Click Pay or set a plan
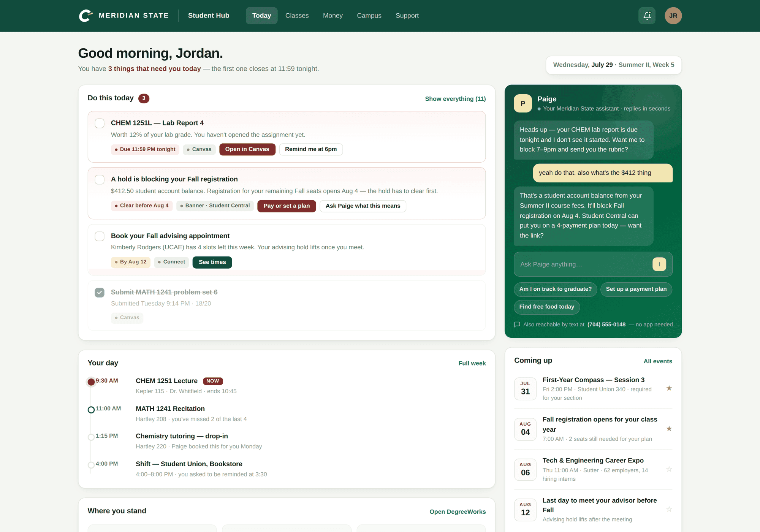 click(287, 206)
